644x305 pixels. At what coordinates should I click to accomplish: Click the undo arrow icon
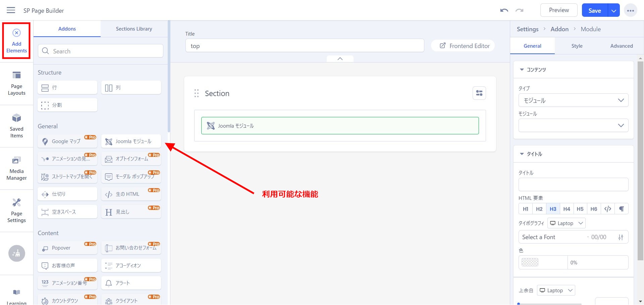[504, 10]
